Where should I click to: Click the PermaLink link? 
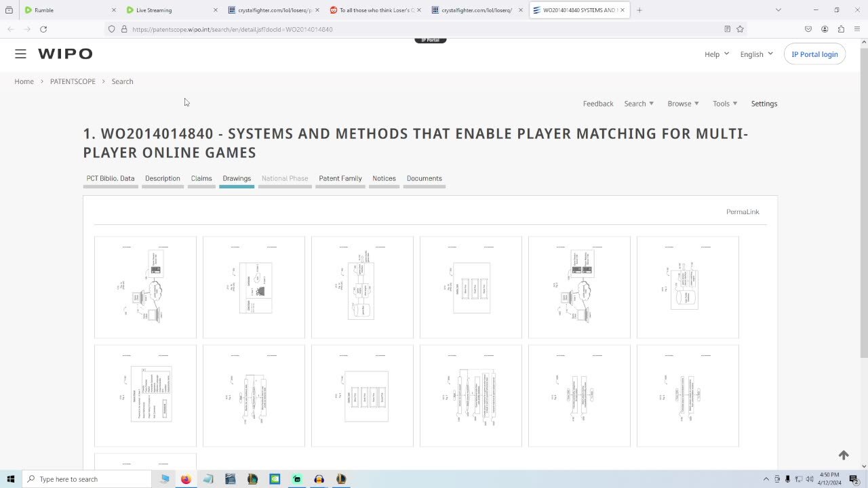click(x=743, y=211)
